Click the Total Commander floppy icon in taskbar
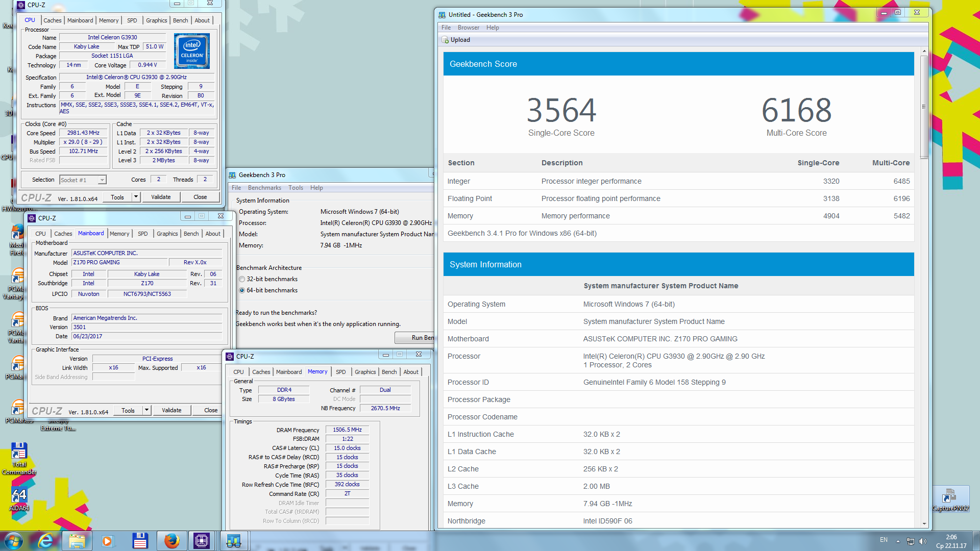The image size is (980, 551). (140, 540)
